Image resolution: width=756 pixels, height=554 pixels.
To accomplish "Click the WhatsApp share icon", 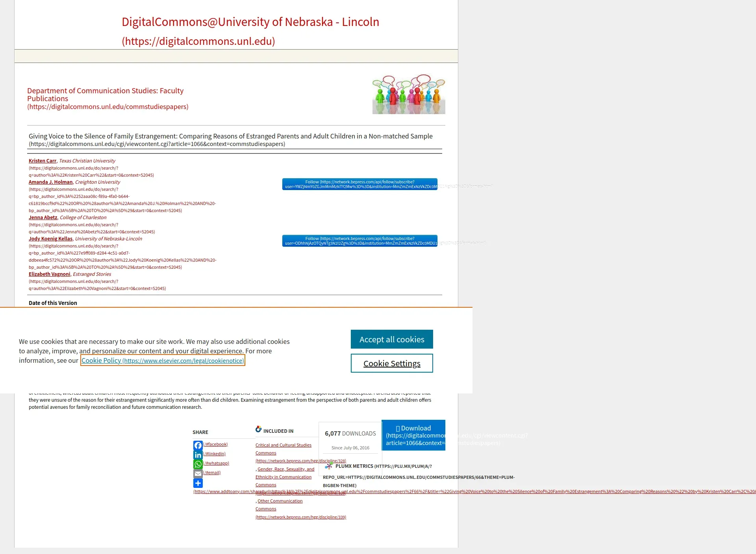I will point(198,464).
